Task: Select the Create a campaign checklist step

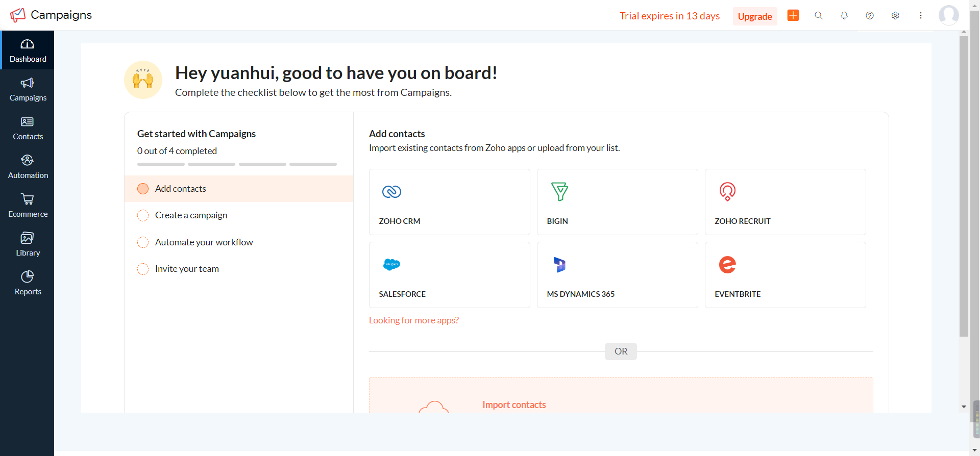Action: tap(191, 215)
